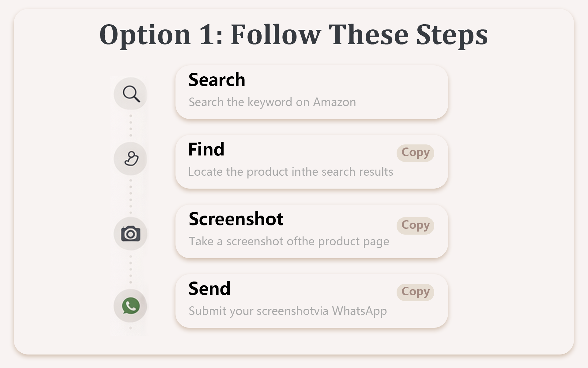The width and height of the screenshot is (588, 368).
Task: Click the "Option 1: Follow These Steps" heading
Action: tap(293, 34)
